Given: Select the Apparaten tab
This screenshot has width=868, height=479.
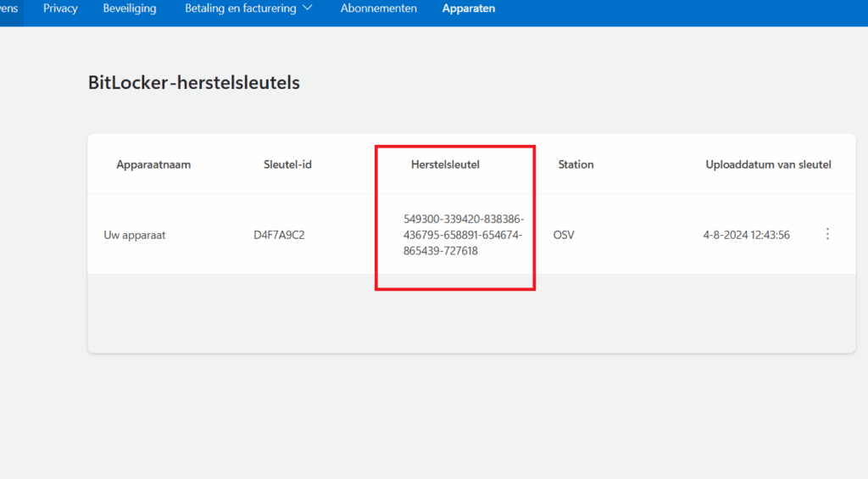Looking at the screenshot, I should (468, 8).
